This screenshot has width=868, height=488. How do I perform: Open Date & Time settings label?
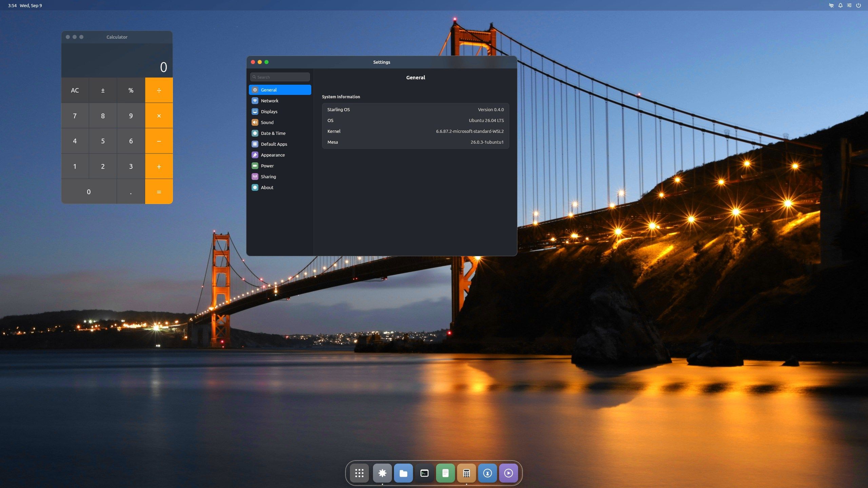click(273, 133)
